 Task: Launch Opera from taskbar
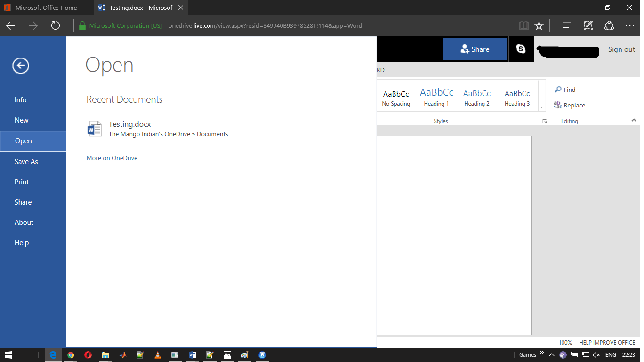(x=88, y=355)
